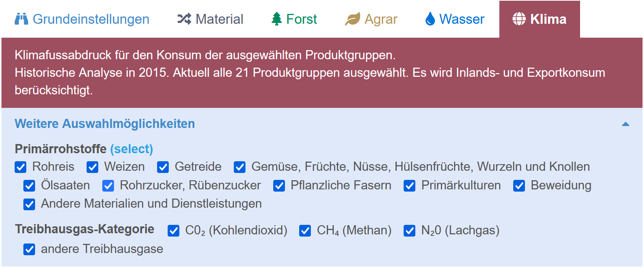
Task: Disable N₂O (Lachgas) checkbox
Action: tap(409, 231)
